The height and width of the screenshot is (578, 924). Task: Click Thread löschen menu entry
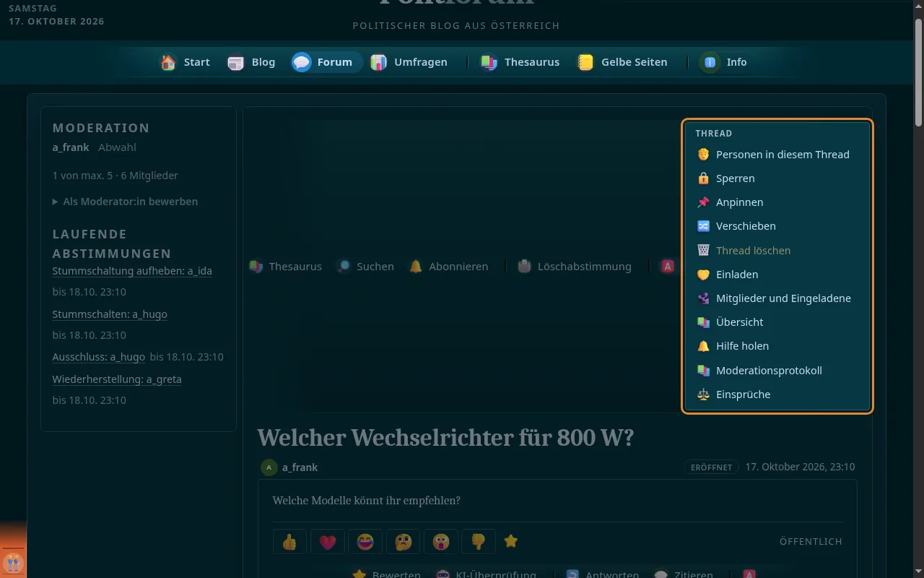click(777, 251)
